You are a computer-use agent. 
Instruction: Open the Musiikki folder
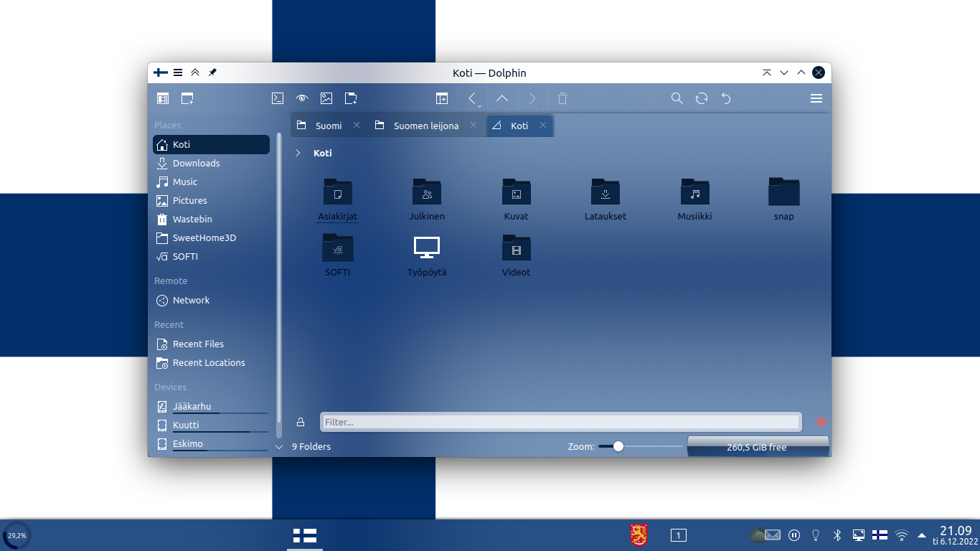tap(694, 199)
